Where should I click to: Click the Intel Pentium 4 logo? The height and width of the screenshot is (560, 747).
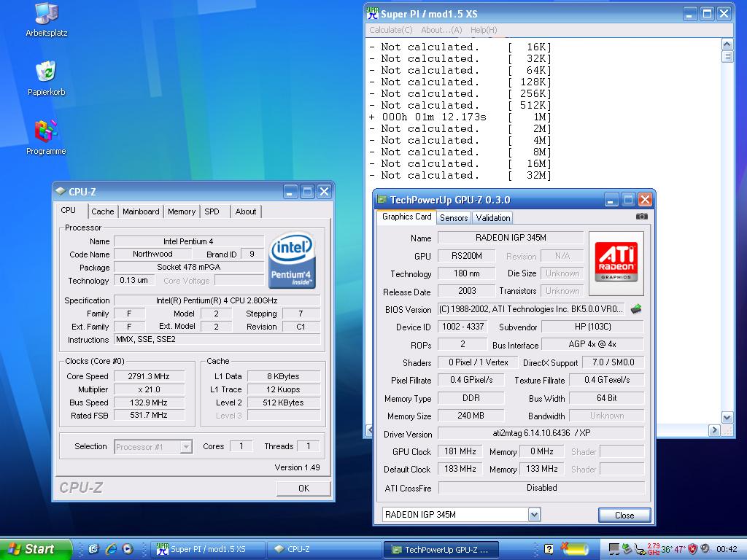(x=292, y=260)
